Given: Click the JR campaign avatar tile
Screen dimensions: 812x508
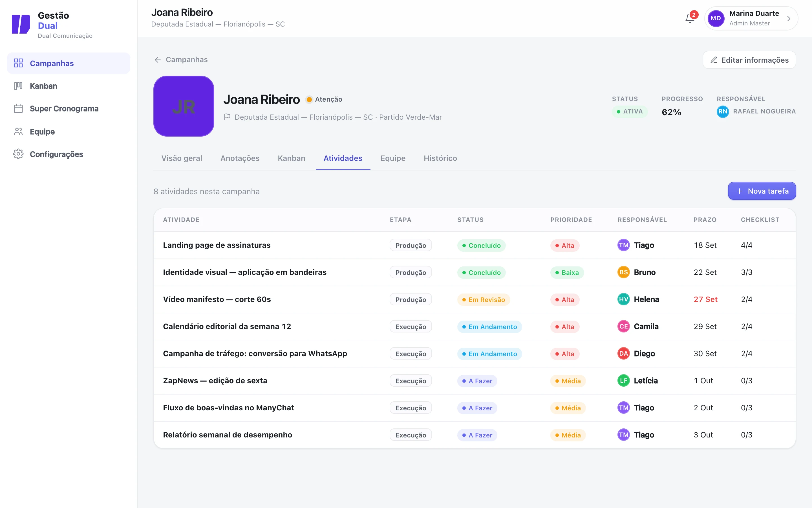Looking at the screenshot, I should click(x=184, y=106).
